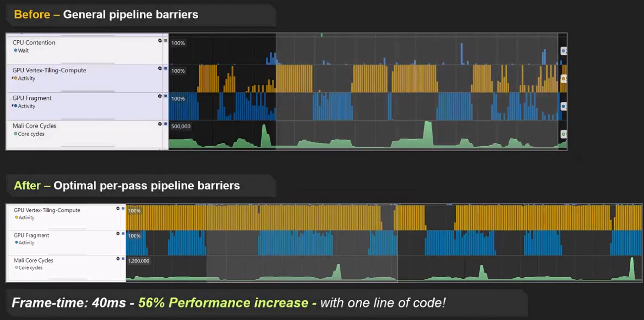Click the green marker on the Before timeline ruler
This screenshot has width=644, height=320.
click(x=322, y=35)
